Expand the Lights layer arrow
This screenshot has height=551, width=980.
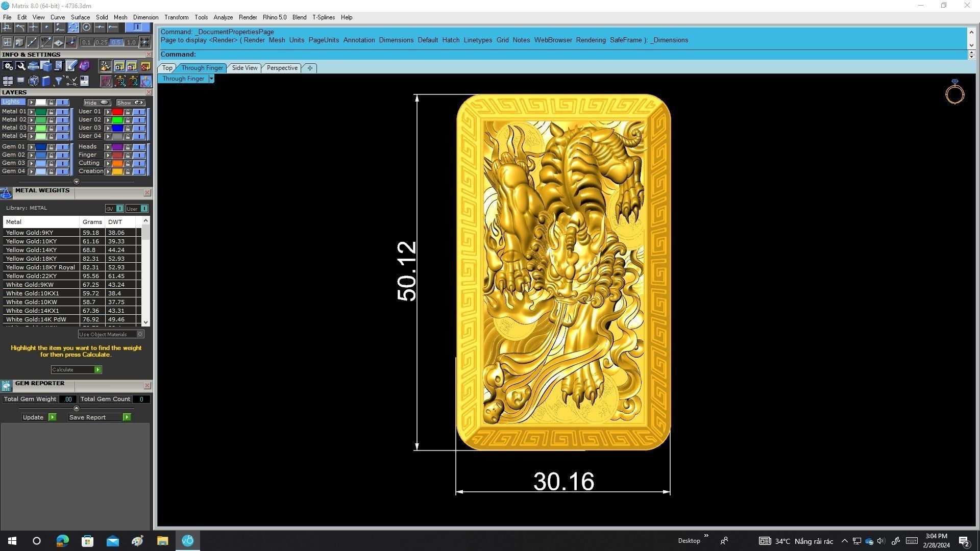click(x=31, y=102)
